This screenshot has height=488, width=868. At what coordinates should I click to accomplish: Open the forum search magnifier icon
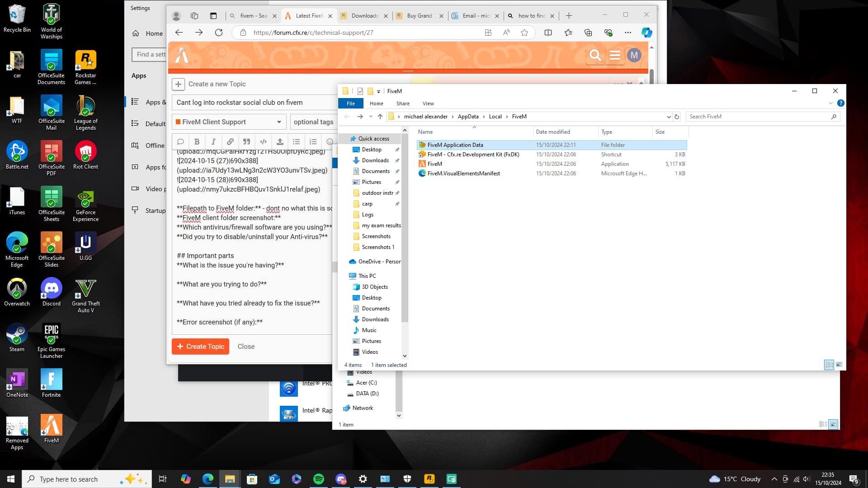click(x=595, y=55)
